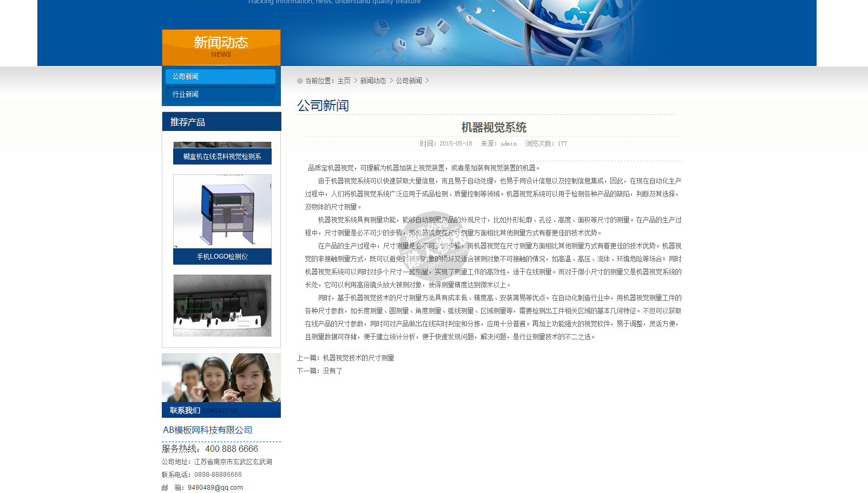Image resolution: width=868 pixels, height=493 pixels.
Task: Click the 手机LOGO检测仪 blue caption label
Action: pyautogui.click(x=222, y=257)
